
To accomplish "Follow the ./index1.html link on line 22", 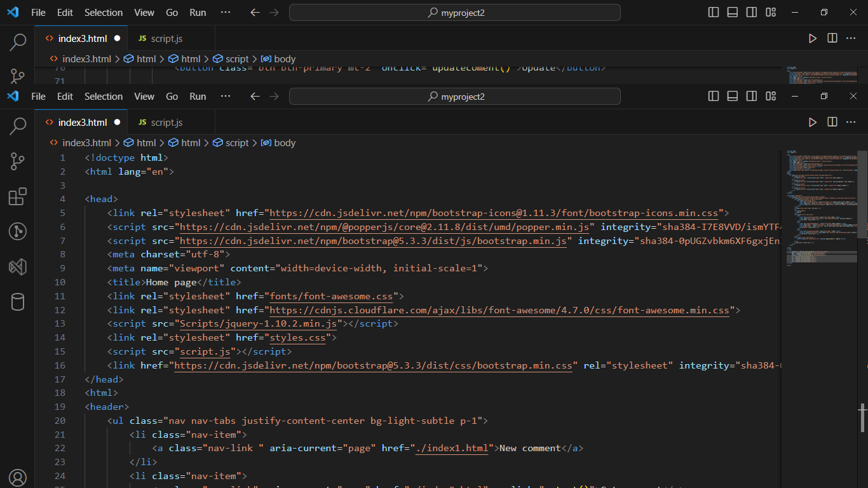I will pyautogui.click(x=452, y=448).
